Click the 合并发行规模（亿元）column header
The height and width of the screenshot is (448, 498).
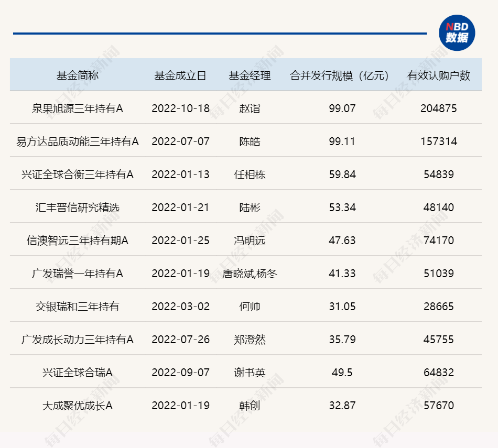click(x=339, y=75)
